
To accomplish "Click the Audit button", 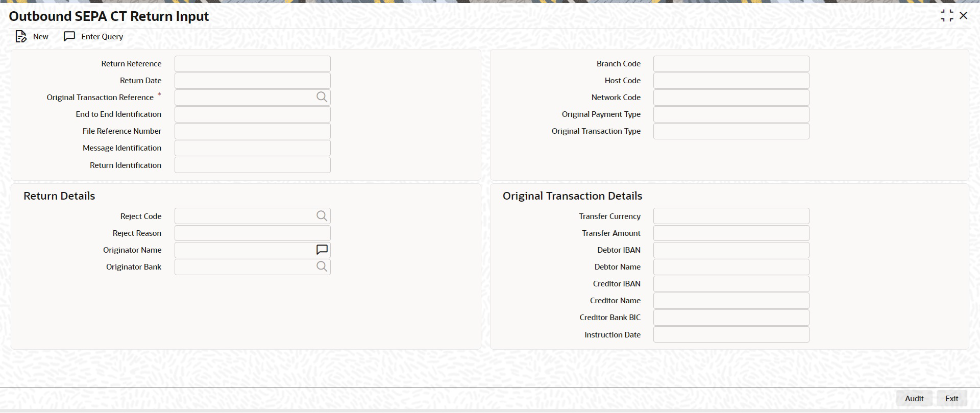I will click(914, 399).
